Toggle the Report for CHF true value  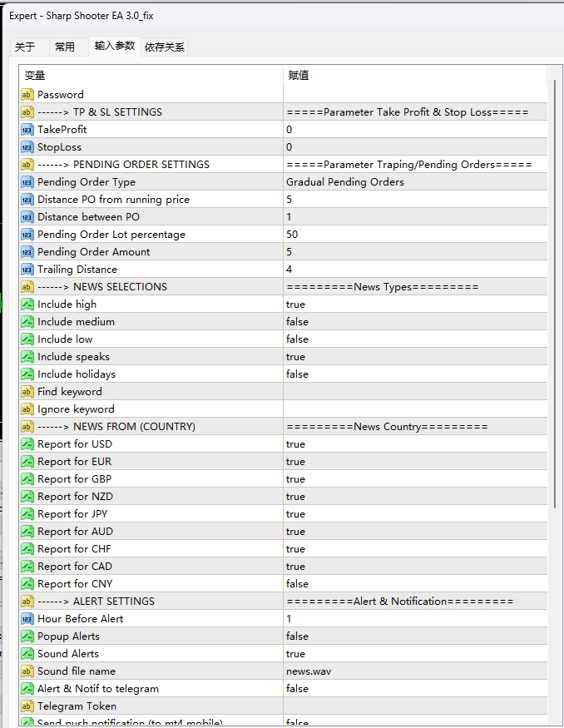[x=415, y=549]
